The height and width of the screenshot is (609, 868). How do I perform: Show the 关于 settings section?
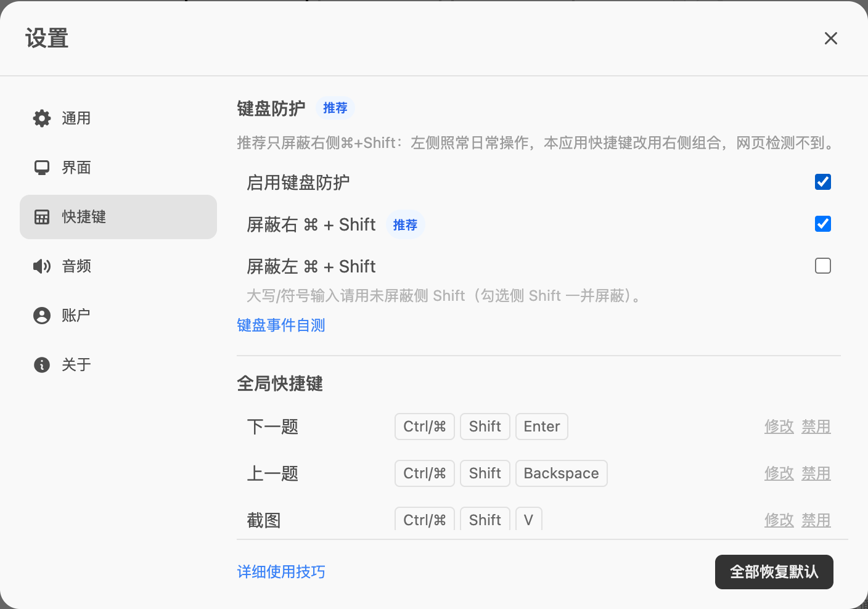point(118,365)
